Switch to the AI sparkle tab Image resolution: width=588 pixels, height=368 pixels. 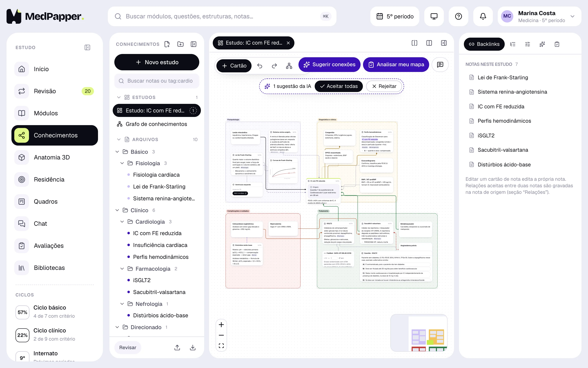click(542, 44)
